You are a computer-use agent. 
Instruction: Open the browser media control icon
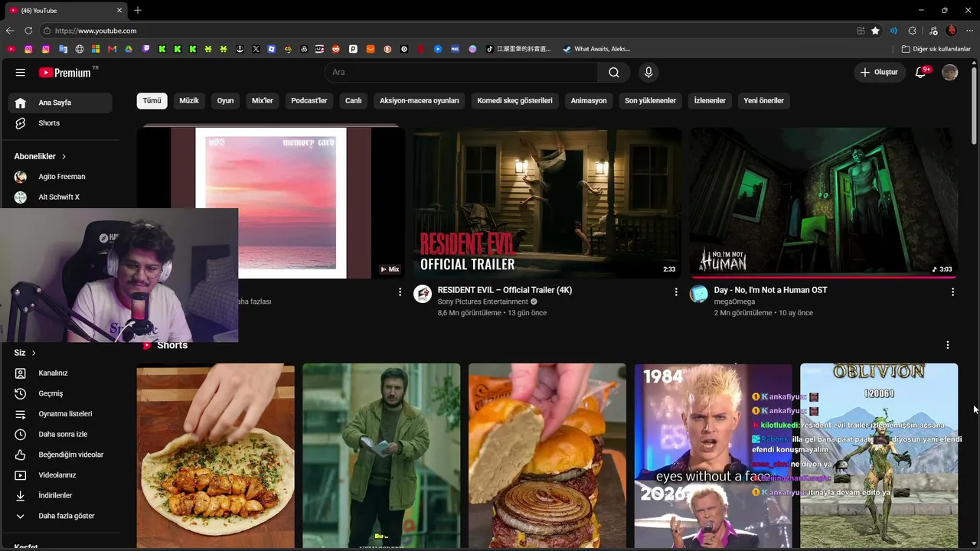(933, 31)
